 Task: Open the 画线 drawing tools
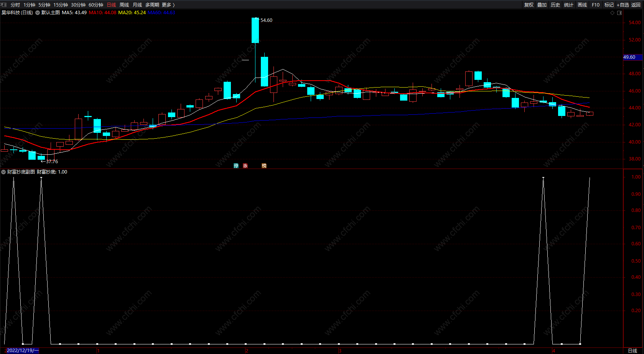pos(582,5)
